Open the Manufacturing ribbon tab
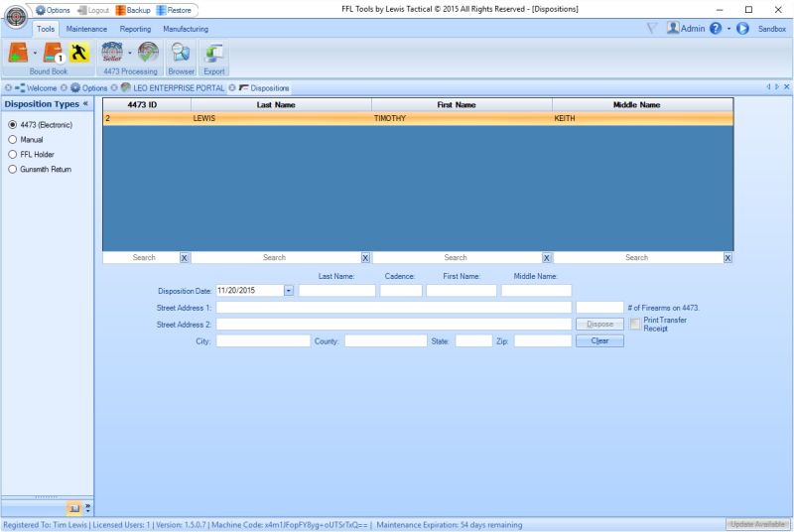The width and height of the screenshot is (794, 532). pos(186,30)
